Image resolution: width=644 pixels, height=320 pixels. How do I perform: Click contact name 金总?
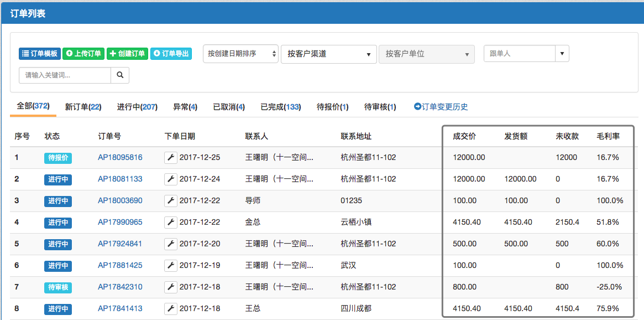[x=253, y=222]
